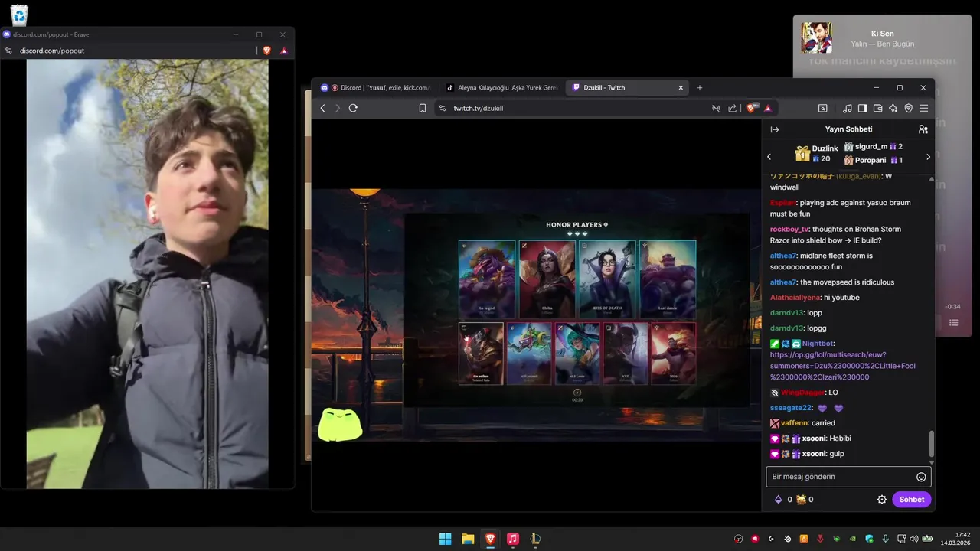Switch to the Aleyna Kalaycıoğlu TikTok tab
Viewport: 980px width, 551px height.
(502, 88)
